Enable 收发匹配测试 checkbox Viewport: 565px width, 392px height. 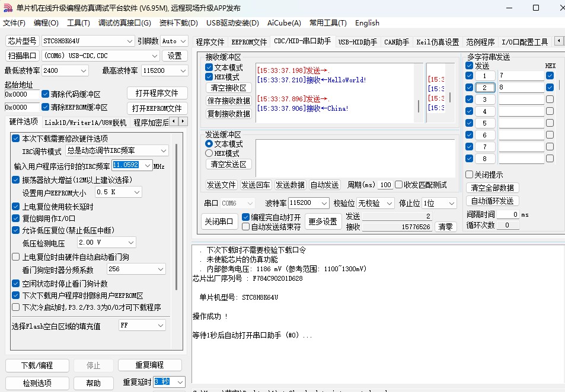point(398,185)
